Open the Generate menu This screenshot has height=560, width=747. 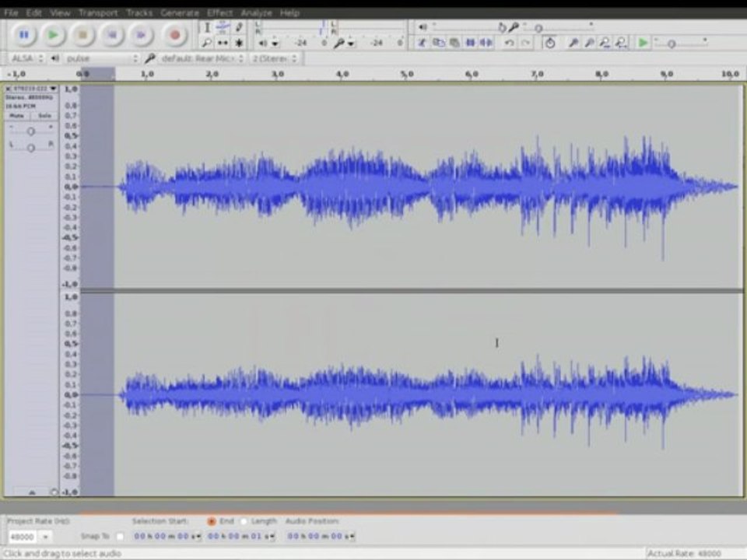[180, 13]
